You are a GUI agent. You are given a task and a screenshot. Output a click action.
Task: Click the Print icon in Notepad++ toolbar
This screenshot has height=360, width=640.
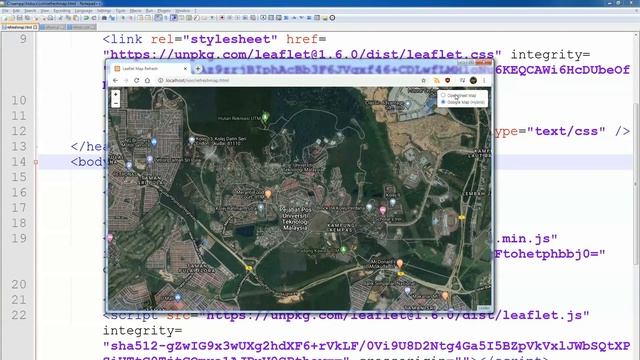(50, 18)
